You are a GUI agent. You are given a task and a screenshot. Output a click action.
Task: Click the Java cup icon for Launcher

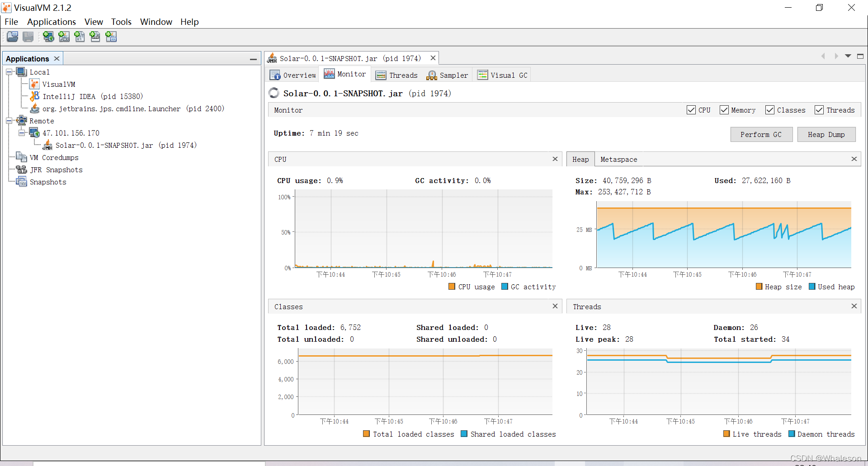tap(34, 108)
